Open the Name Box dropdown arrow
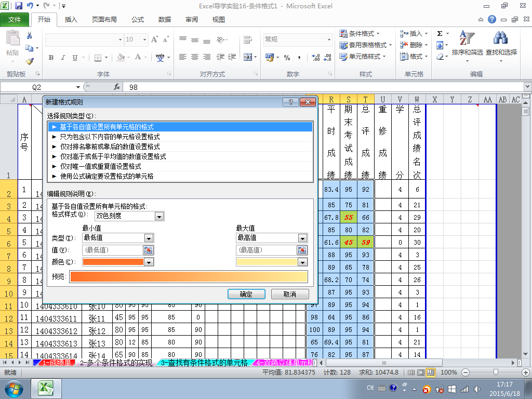The width and height of the screenshot is (532, 399). tap(78, 87)
